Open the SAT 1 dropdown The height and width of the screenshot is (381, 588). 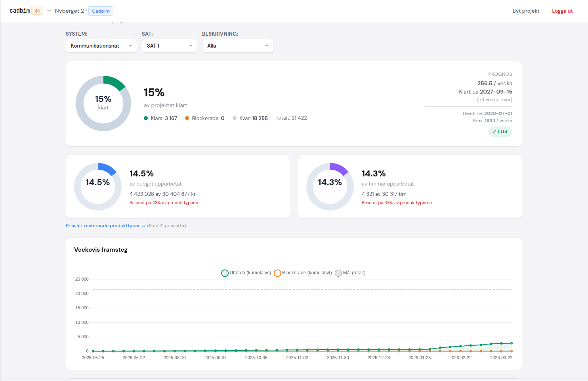(x=169, y=46)
